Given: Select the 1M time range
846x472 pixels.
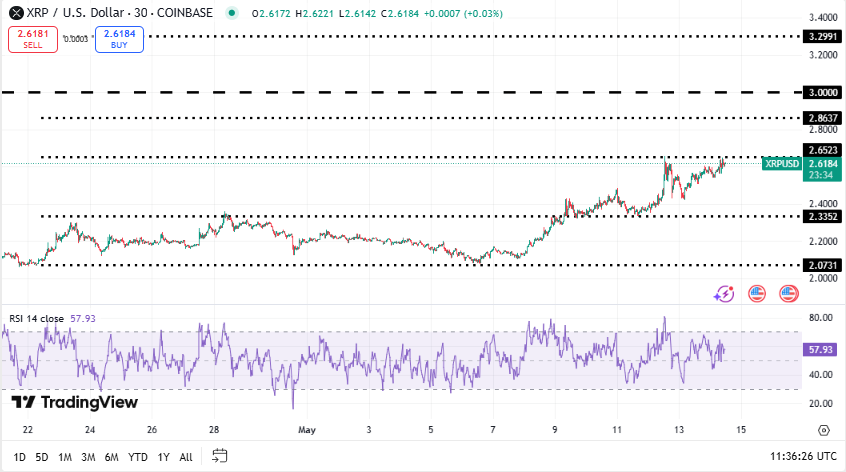Looking at the screenshot, I should point(65,457).
